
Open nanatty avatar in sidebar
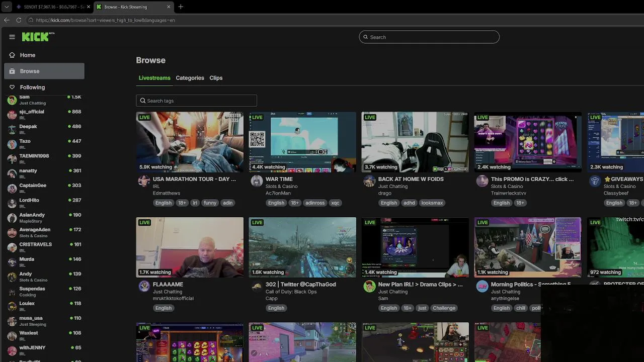[12, 173]
